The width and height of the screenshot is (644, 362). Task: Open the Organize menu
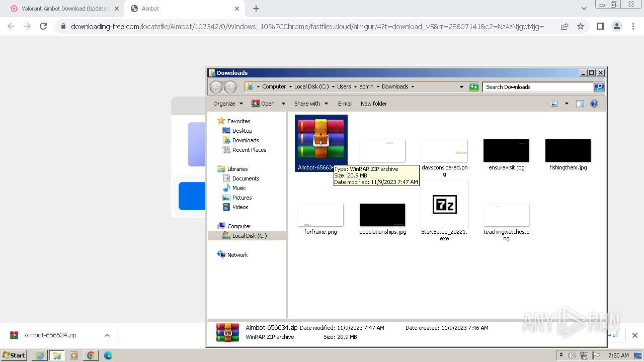(228, 104)
